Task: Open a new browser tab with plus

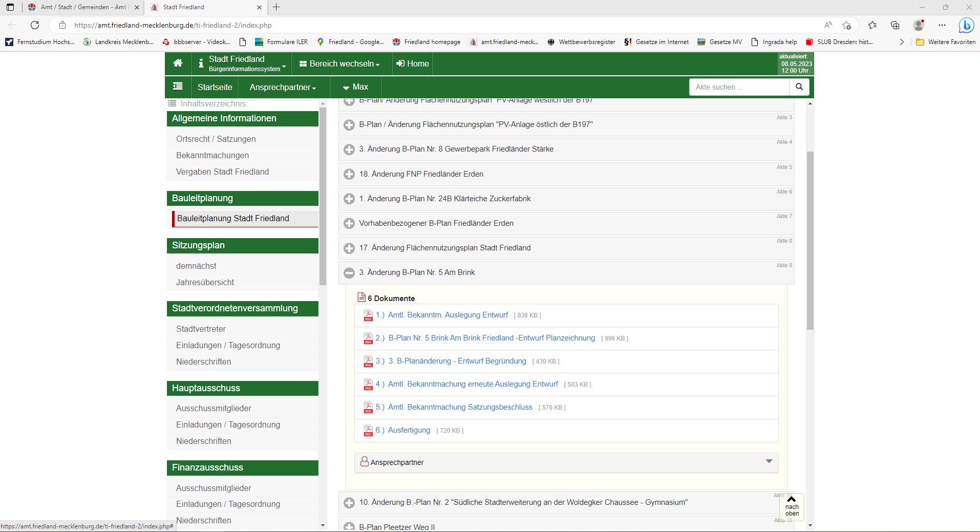Action: click(x=276, y=7)
